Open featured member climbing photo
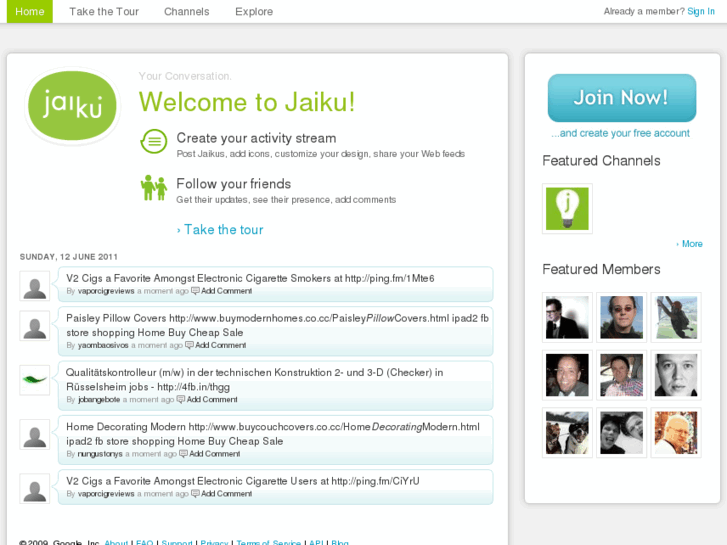This screenshot has width=727, height=545. [x=676, y=318]
